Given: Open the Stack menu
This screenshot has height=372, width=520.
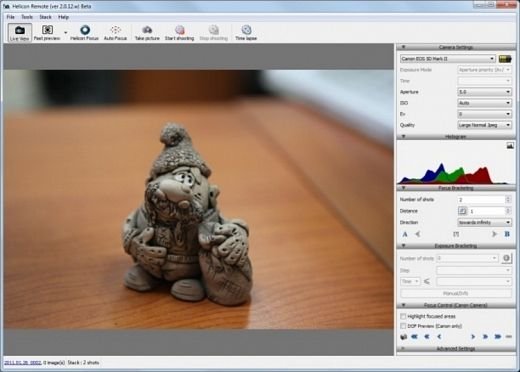Looking at the screenshot, I should [45, 17].
